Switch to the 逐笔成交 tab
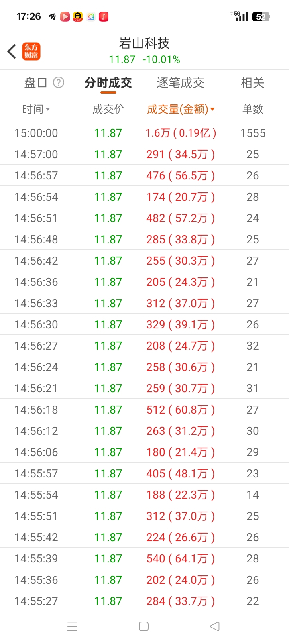The height and width of the screenshot is (644, 289). [180, 83]
